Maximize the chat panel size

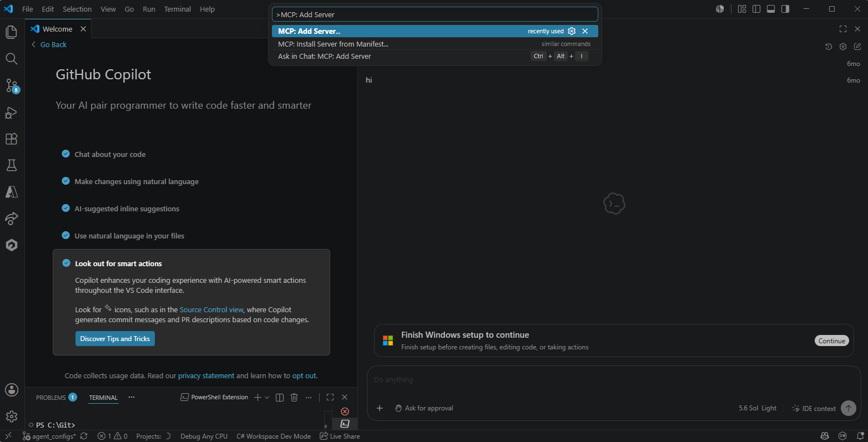(x=843, y=29)
